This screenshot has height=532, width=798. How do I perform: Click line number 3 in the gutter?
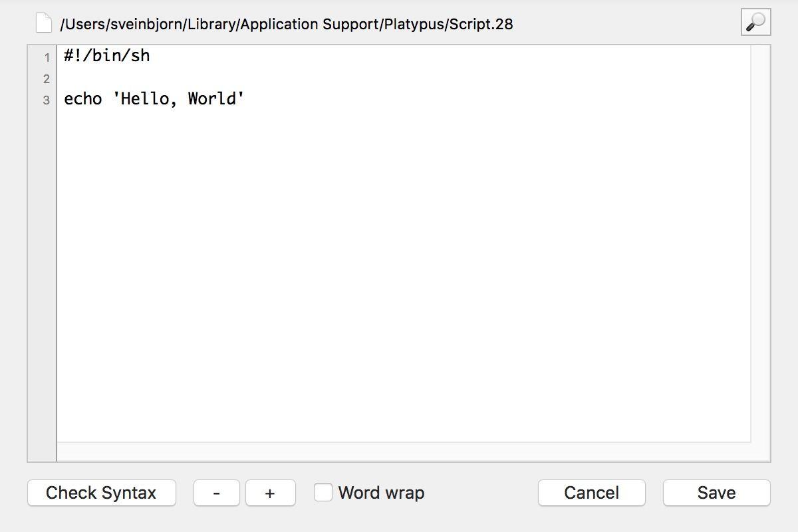[x=47, y=100]
